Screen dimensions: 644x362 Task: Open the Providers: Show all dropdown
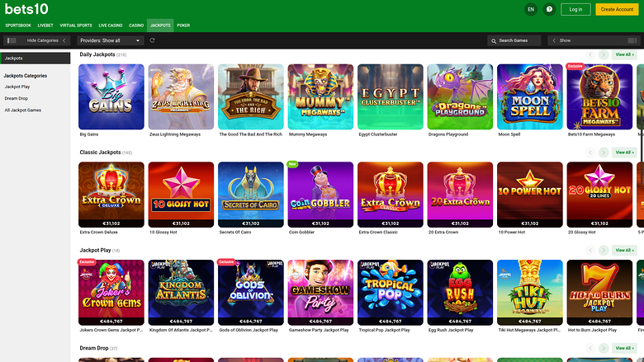coord(111,40)
